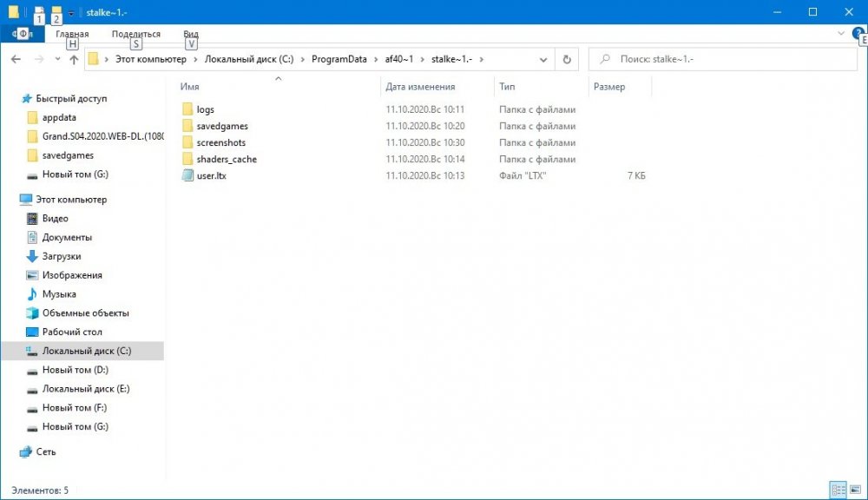The height and width of the screenshot is (500, 868).
Task: Expand the ribbon using the chevron
Action: pyautogui.click(x=840, y=34)
